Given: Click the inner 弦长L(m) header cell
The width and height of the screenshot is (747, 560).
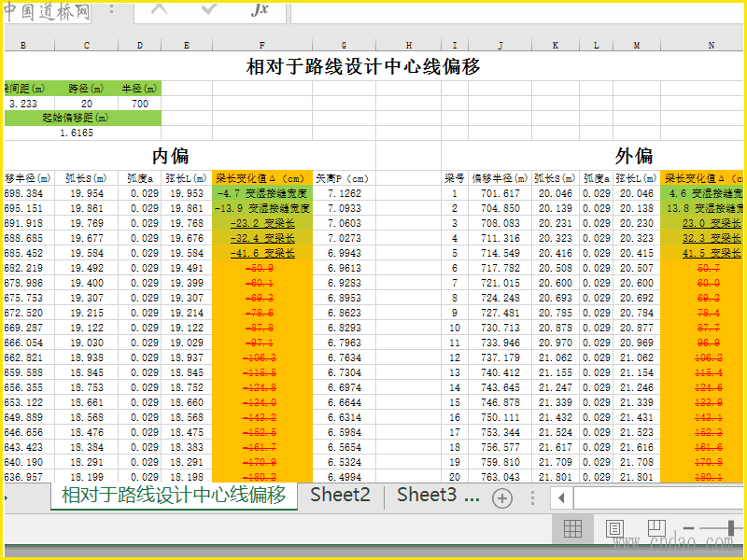Looking at the screenshot, I should (187, 178).
